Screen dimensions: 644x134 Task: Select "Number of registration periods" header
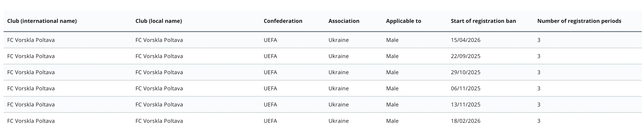[x=579, y=21]
